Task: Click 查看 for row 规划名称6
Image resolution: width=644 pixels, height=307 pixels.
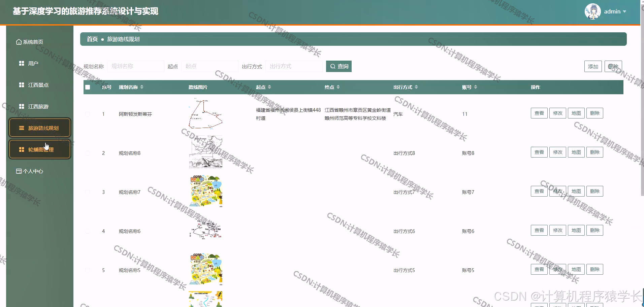Action: (x=539, y=230)
